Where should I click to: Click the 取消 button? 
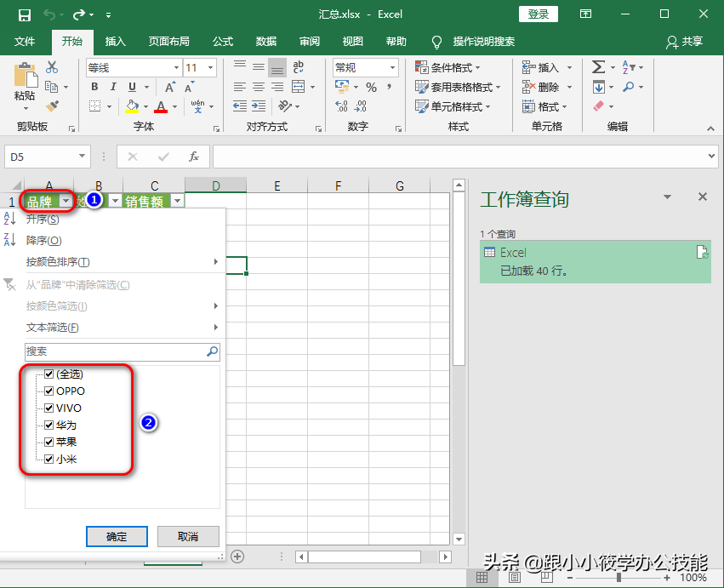click(x=188, y=536)
